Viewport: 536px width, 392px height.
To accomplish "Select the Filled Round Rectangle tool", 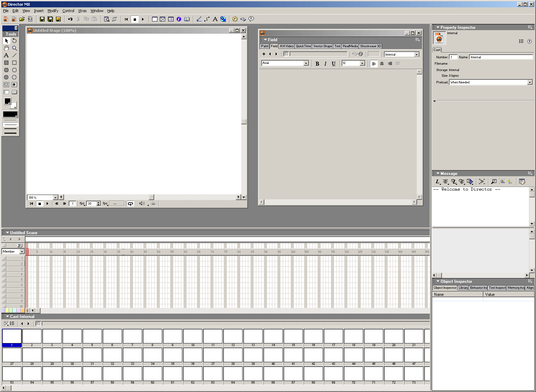I will pos(6,70).
